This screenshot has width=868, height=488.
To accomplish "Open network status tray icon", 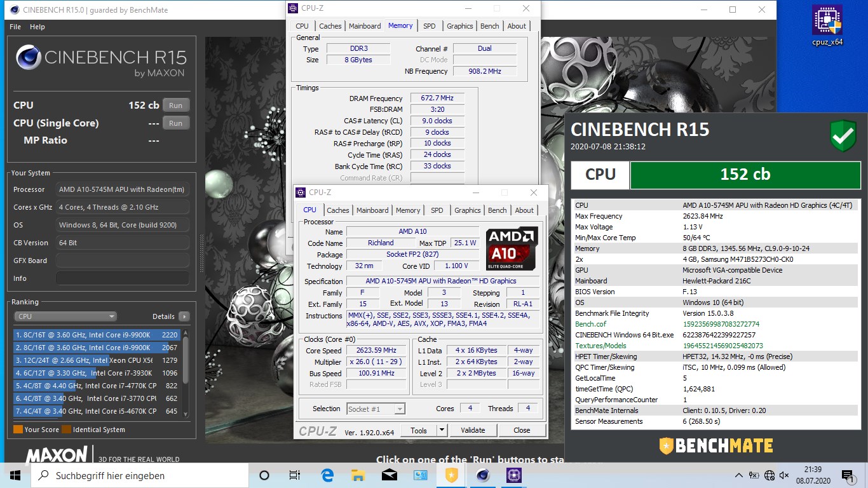I will (770, 475).
